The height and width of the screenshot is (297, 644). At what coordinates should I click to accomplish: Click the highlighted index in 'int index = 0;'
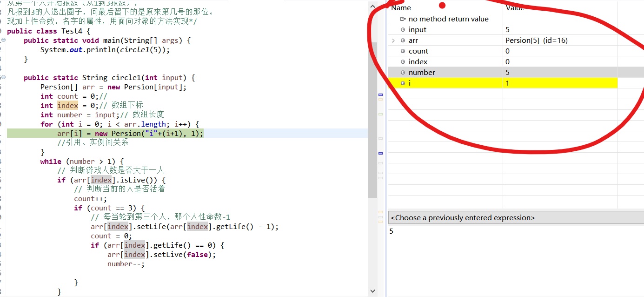tap(67, 106)
